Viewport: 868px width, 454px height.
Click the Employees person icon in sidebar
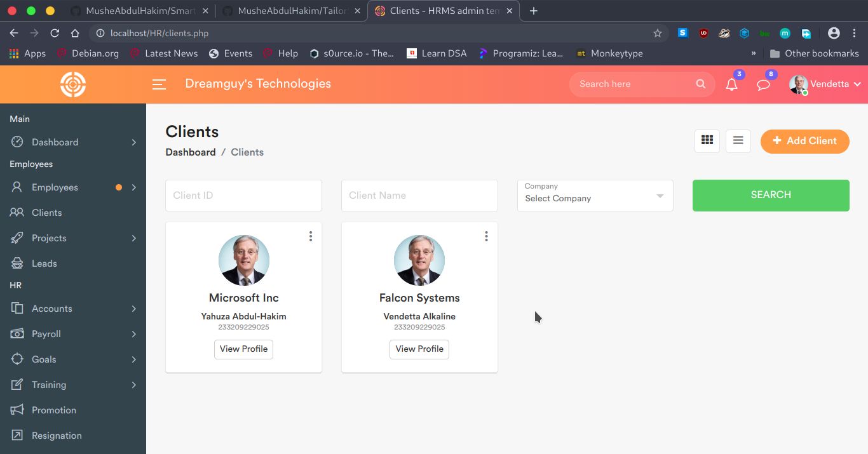[x=17, y=187]
